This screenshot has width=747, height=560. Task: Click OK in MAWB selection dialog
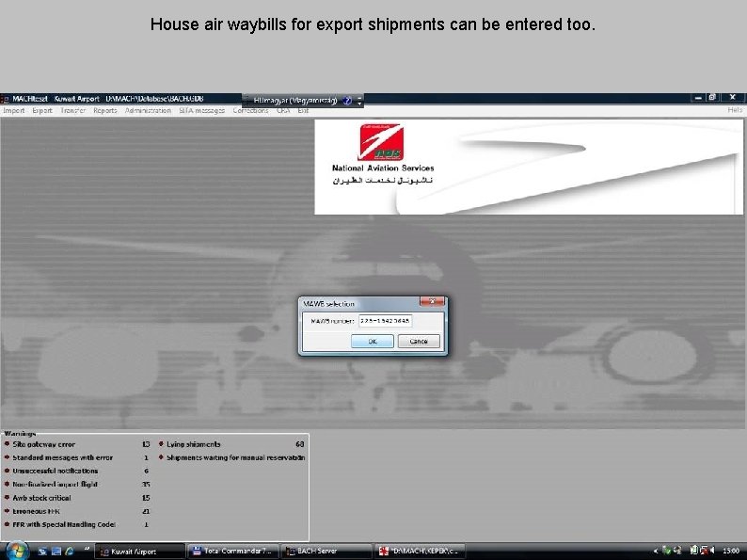[372, 342]
